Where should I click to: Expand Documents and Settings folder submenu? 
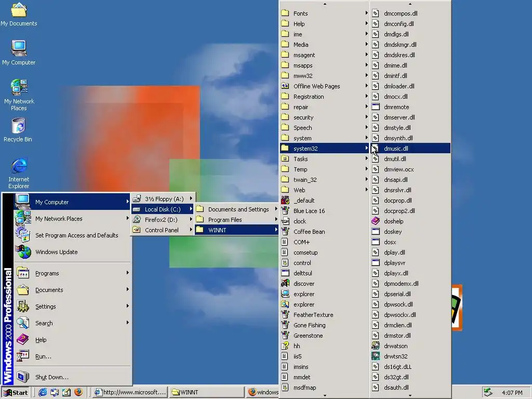[x=237, y=209]
